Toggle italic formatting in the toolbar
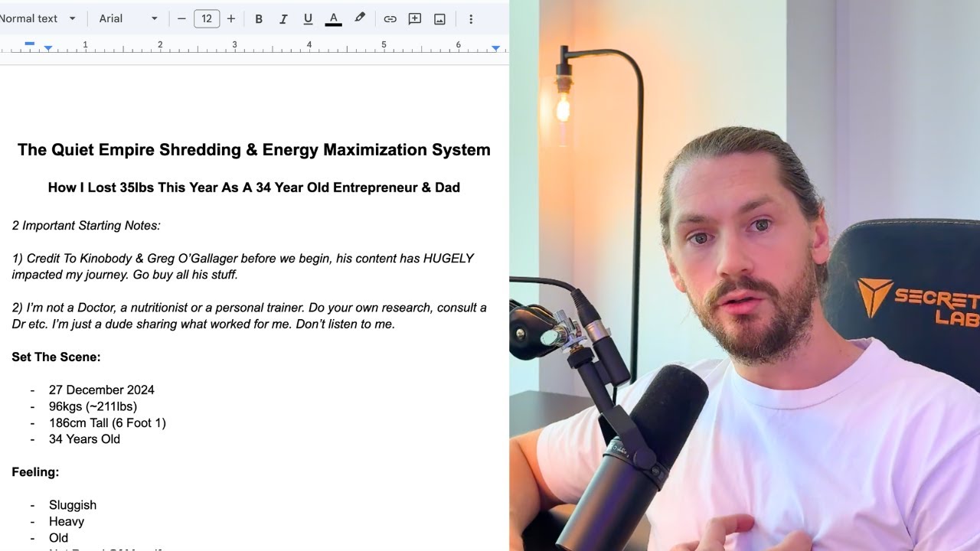The image size is (980, 551). (x=283, y=18)
